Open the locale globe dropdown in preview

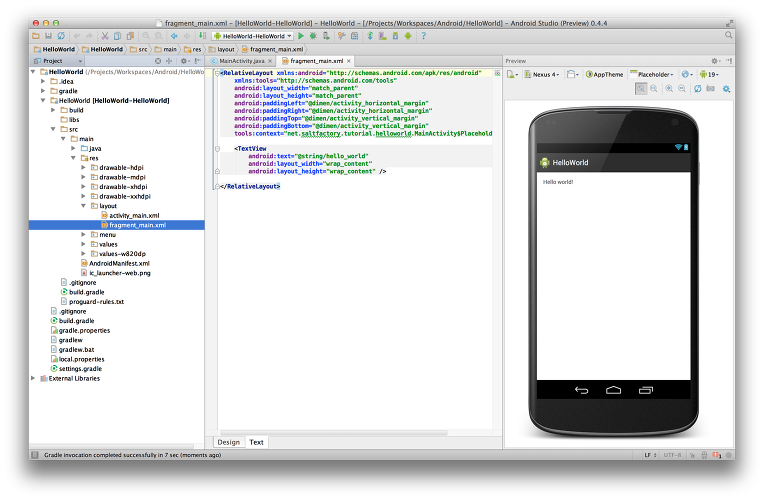pos(687,75)
